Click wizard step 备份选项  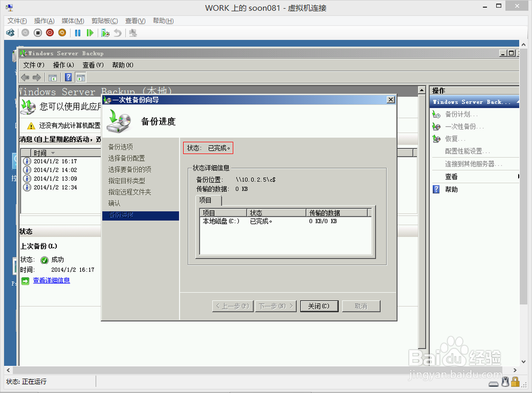point(120,147)
